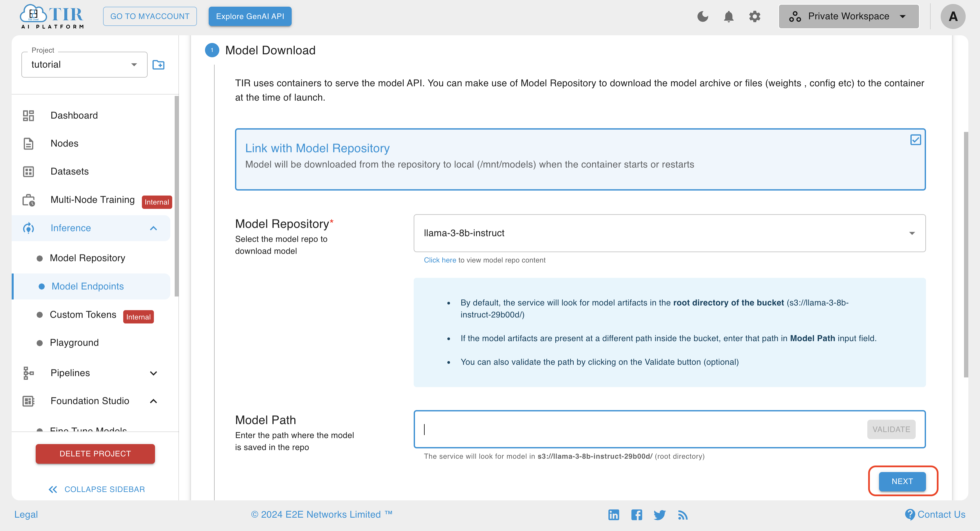Image resolution: width=980 pixels, height=531 pixels.
Task: Open the Facebook footer icon
Action: coord(636,515)
